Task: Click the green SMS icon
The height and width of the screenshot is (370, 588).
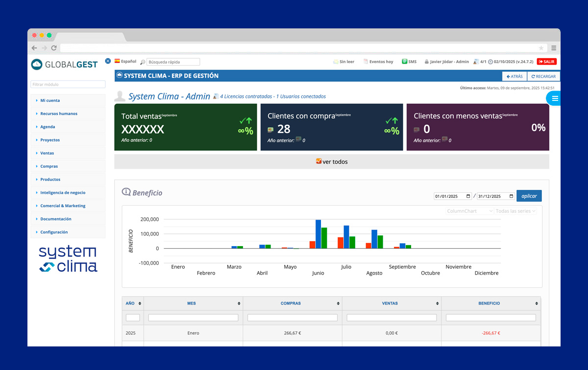Action: pos(405,62)
